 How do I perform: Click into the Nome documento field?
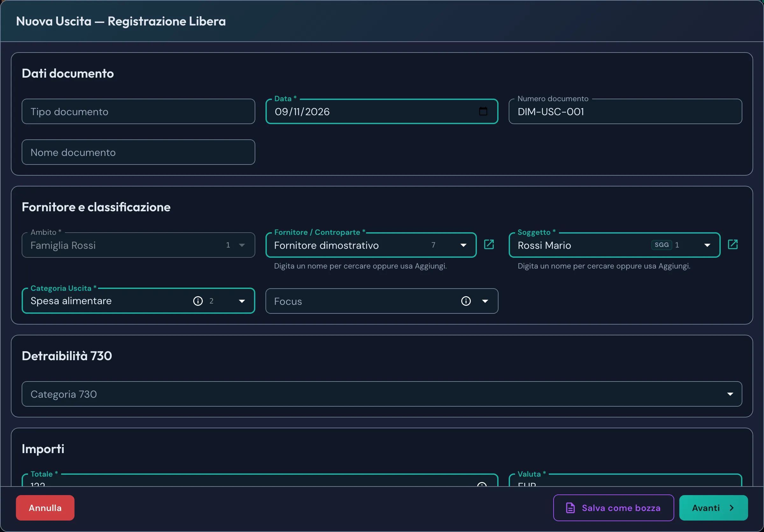click(x=138, y=152)
